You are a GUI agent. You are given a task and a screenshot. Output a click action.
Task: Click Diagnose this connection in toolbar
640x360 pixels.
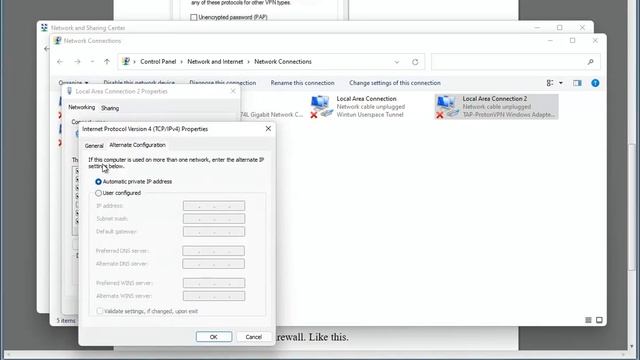click(222, 83)
